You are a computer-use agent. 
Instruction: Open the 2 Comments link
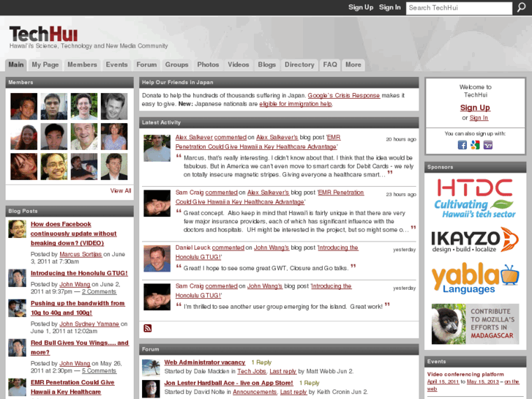coord(99,291)
